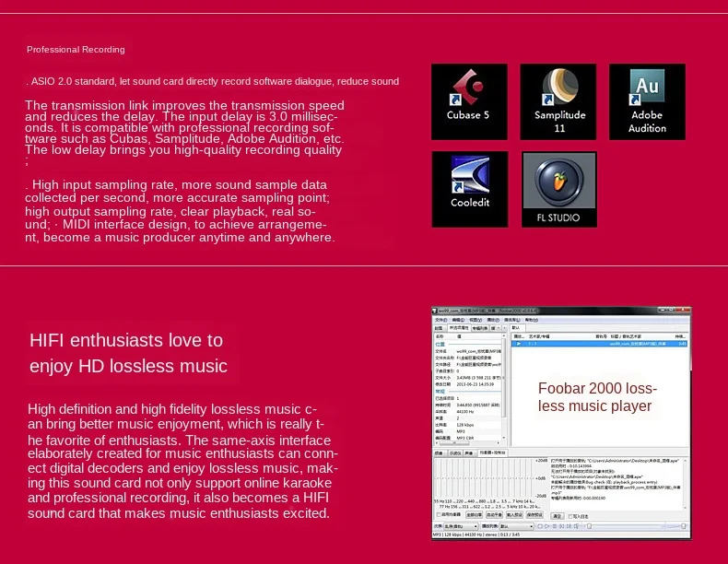Click the play indicator arrow in the playlist row
The image size is (728, 564).
(519, 344)
